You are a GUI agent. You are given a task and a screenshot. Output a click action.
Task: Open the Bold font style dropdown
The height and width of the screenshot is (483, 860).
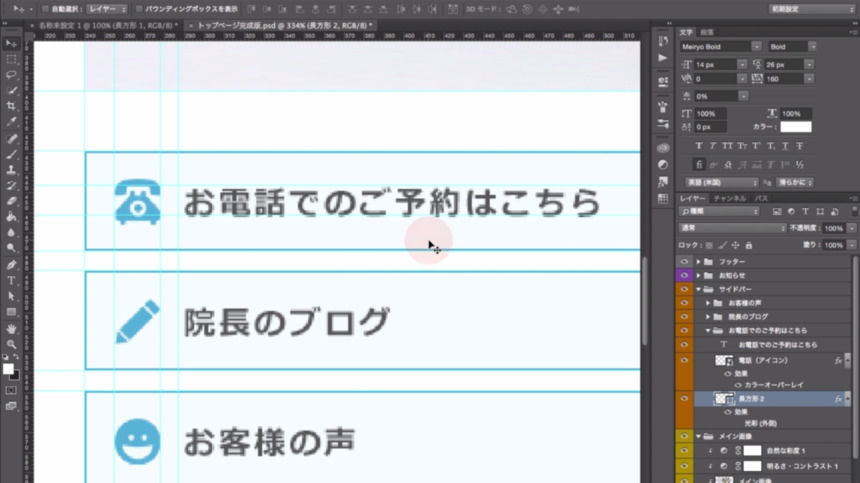pos(812,47)
